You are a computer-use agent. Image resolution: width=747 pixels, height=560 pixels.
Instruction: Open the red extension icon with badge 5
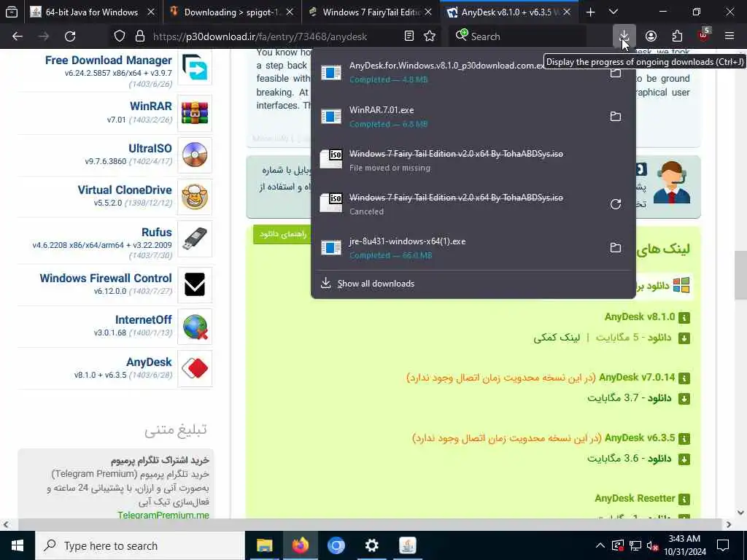click(703, 36)
